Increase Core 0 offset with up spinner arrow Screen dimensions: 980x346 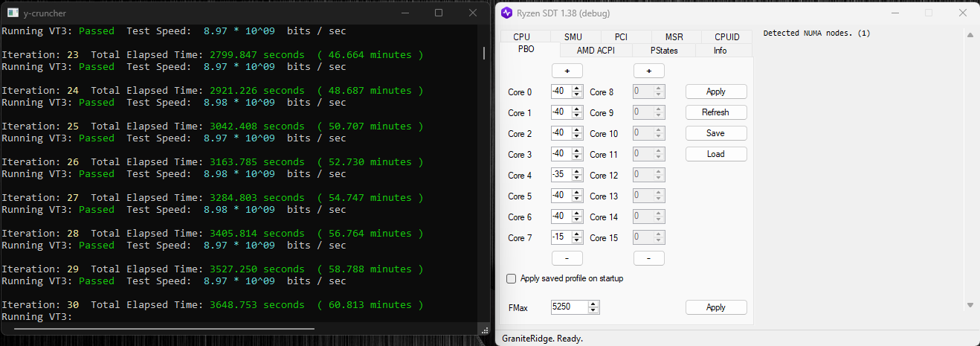click(577, 89)
